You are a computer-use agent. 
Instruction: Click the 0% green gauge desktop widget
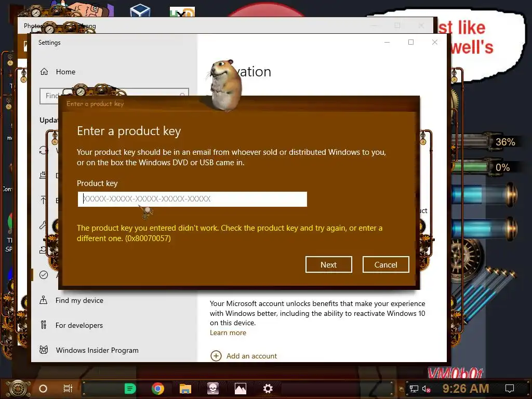(486, 167)
